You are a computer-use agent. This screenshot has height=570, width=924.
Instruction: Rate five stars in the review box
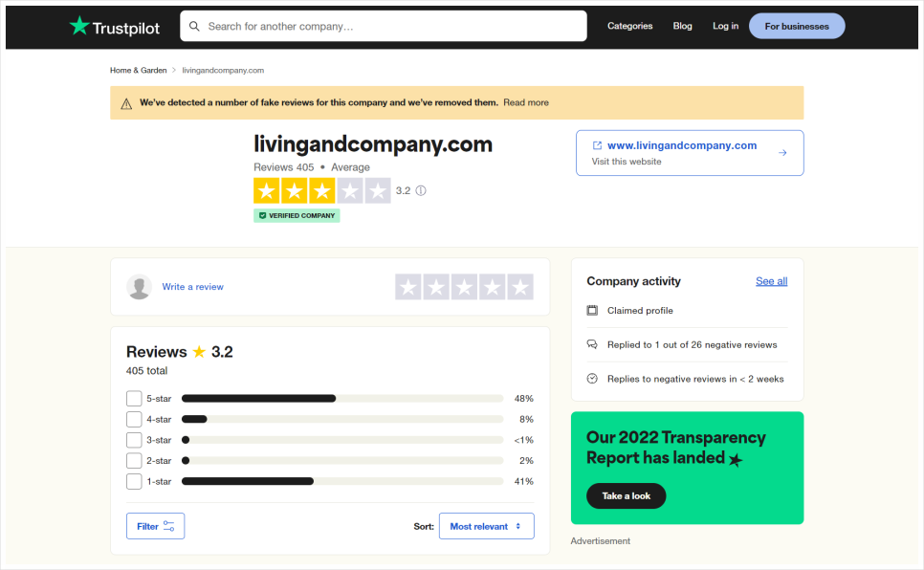point(520,287)
